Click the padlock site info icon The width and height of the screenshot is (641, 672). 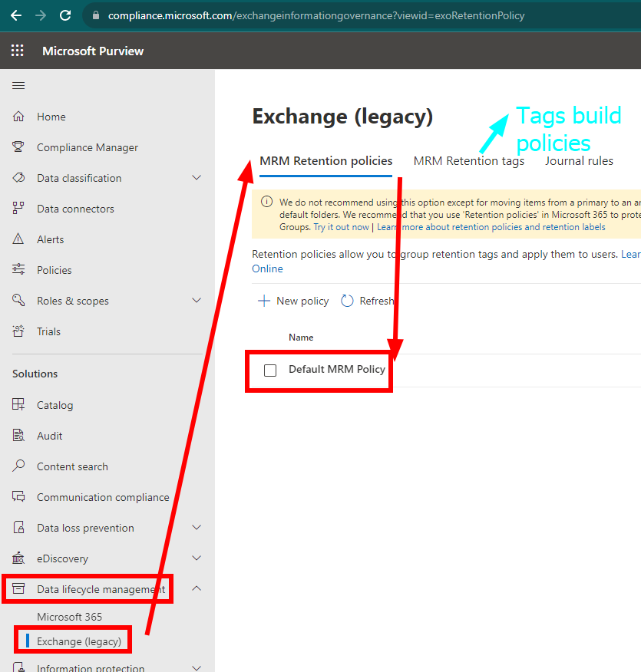tap(96, 15)
